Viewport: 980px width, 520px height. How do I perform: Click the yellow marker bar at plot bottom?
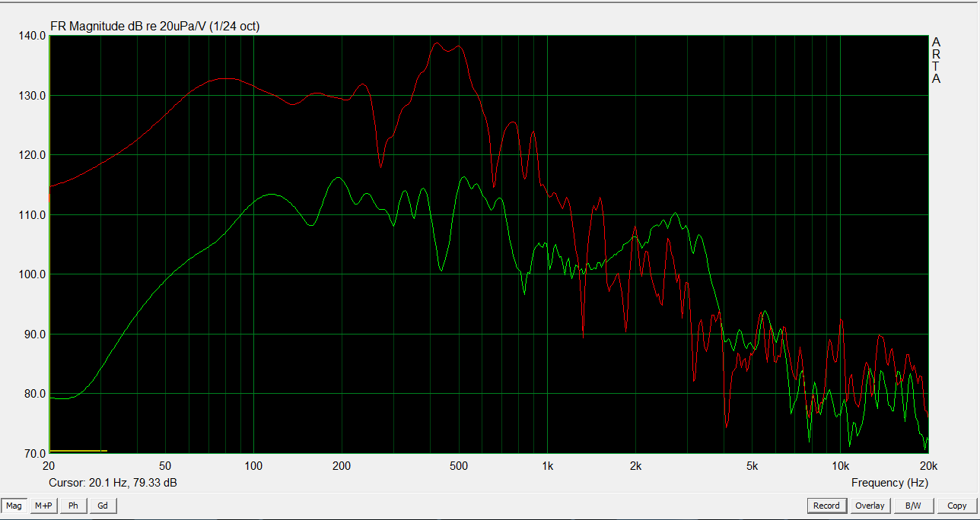pos(78,452)
